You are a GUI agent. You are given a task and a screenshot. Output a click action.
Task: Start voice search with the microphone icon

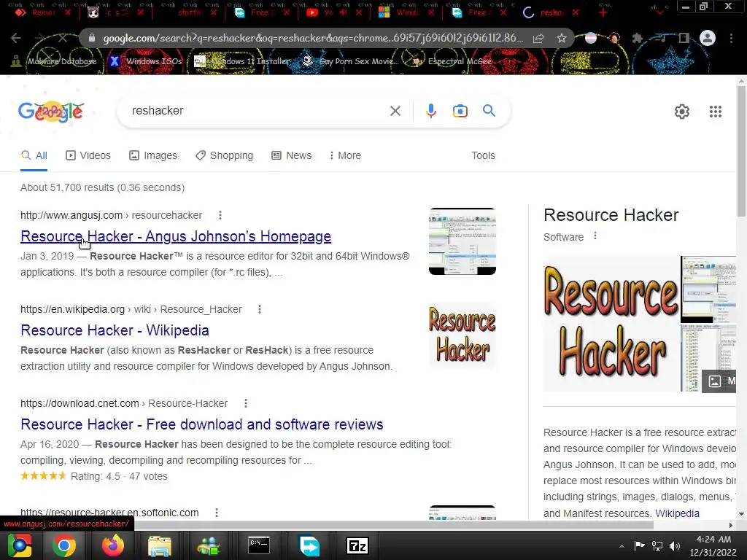click(x=430, y=111)
